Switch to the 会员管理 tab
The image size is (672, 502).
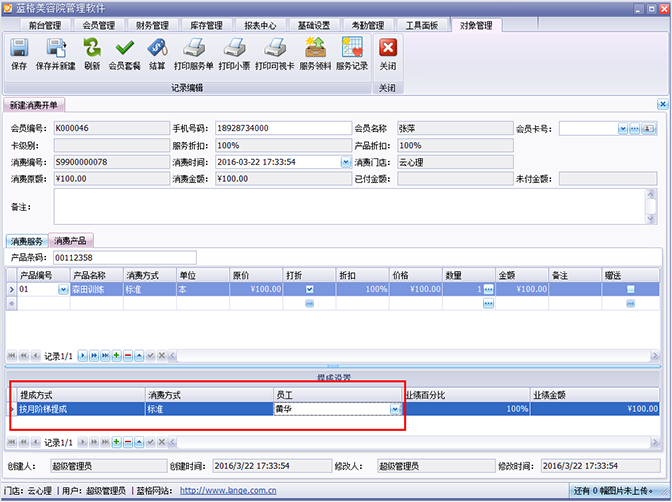[x=99, y=26]
